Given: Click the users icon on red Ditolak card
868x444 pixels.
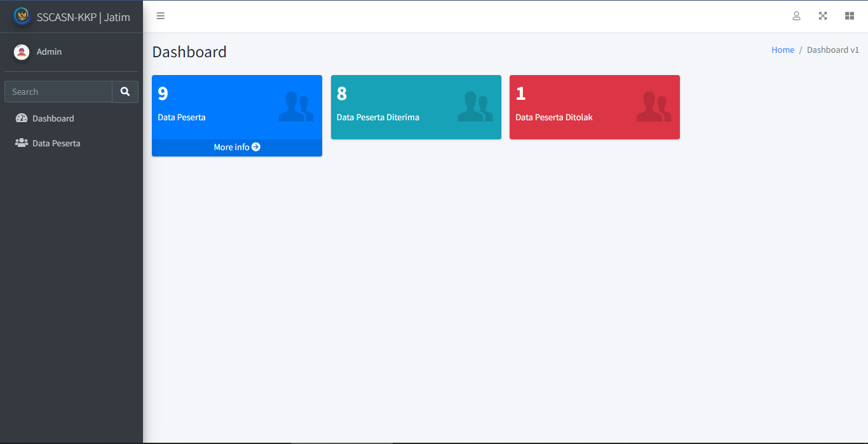Looking at the screenshot, I should click(x=655, y=106).
